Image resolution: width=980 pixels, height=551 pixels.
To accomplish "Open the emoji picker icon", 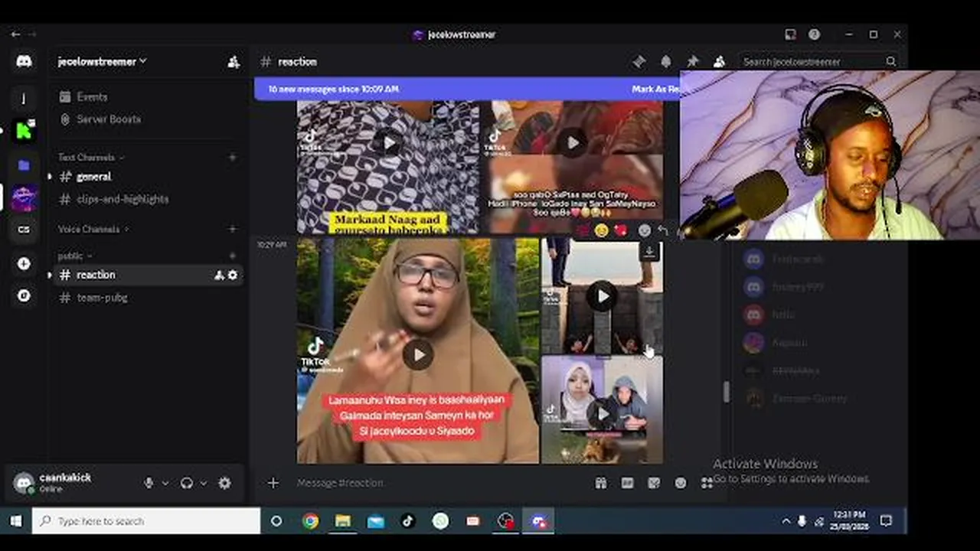I will click(x=681, y=483).
